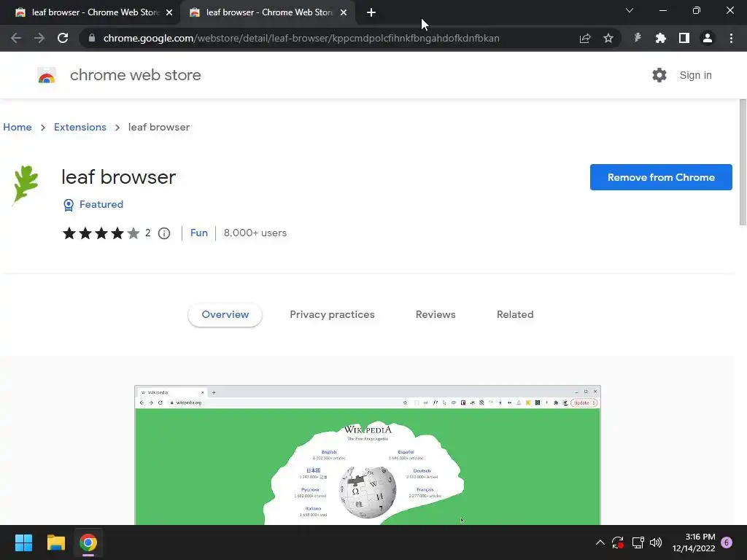Show hidden system tray icons

600,542
